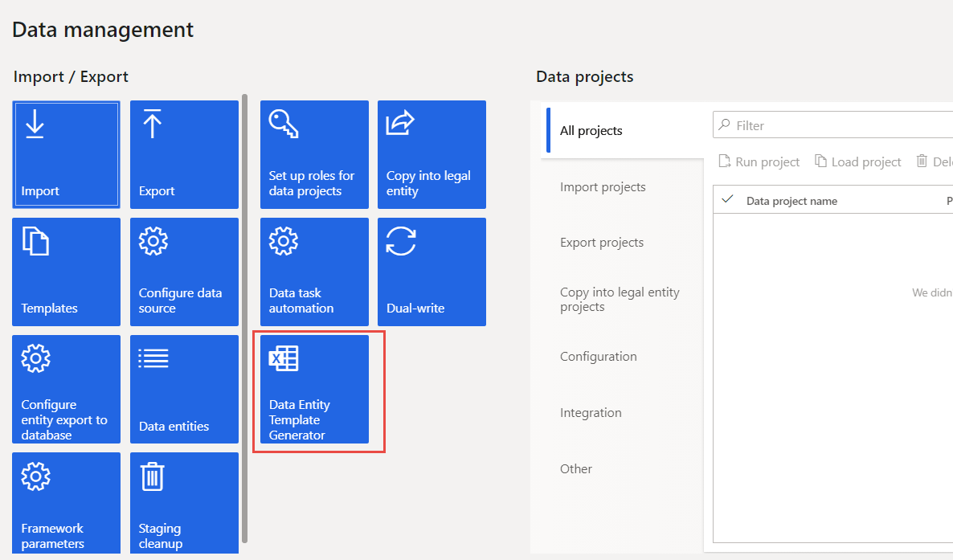Open Set up roles for data projects
This screenshot has height=560, width=953.
click(314, 154)
